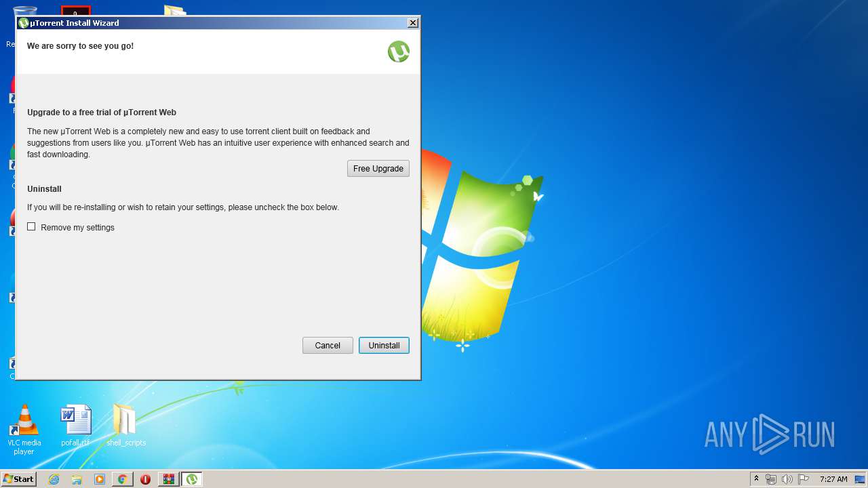This screenshot has width=868, height=488.
Task: Switch to WinRAR taskbar item
Action: pos(168,479)
